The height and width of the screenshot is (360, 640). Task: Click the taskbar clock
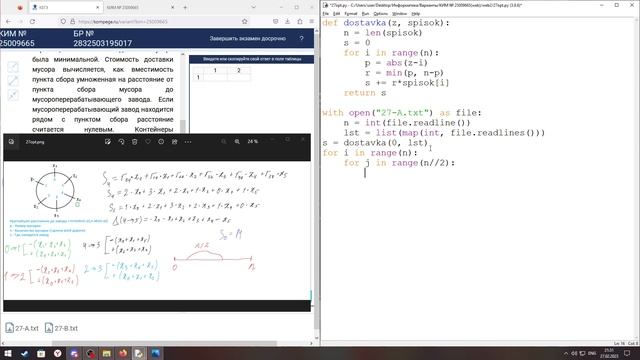click(x=609, y=353)
